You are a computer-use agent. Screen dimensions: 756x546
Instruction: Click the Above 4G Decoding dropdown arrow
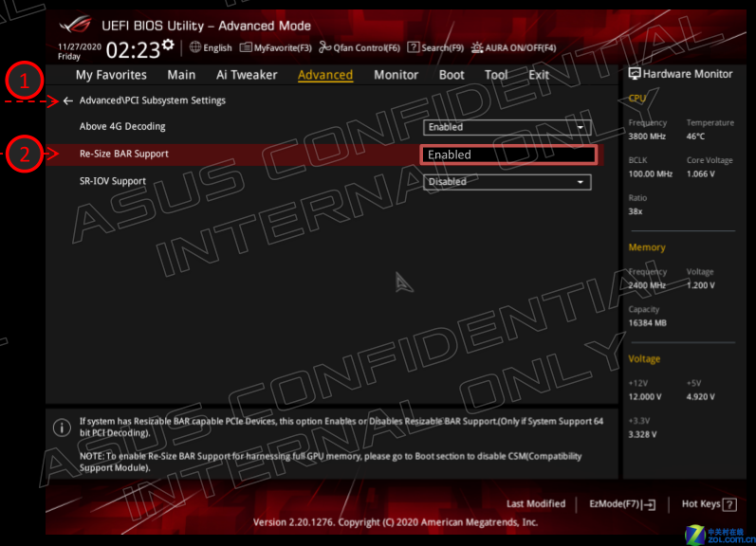[581, 127]
